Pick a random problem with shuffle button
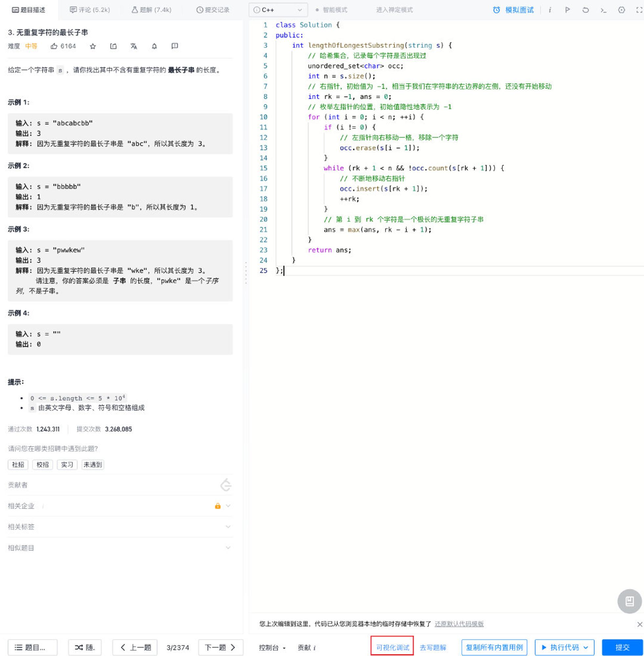 click(85, 647)
